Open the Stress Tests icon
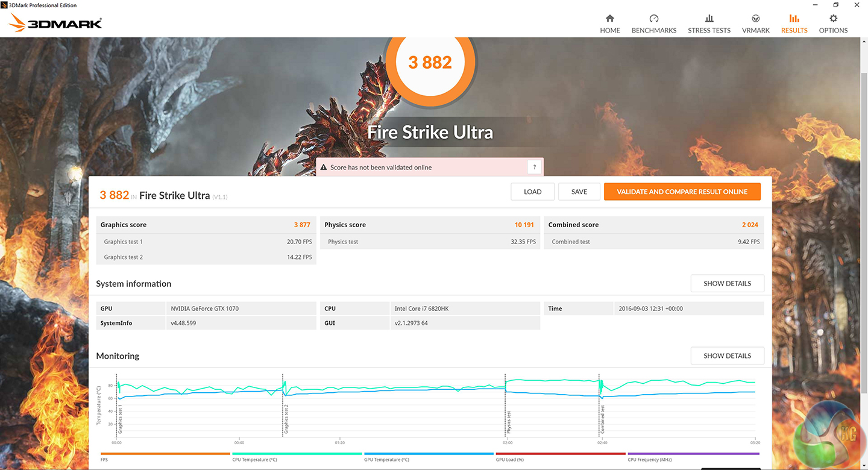The width and height of the screenshot is (868, 470). pyautogui.click(x=709, y=19)
